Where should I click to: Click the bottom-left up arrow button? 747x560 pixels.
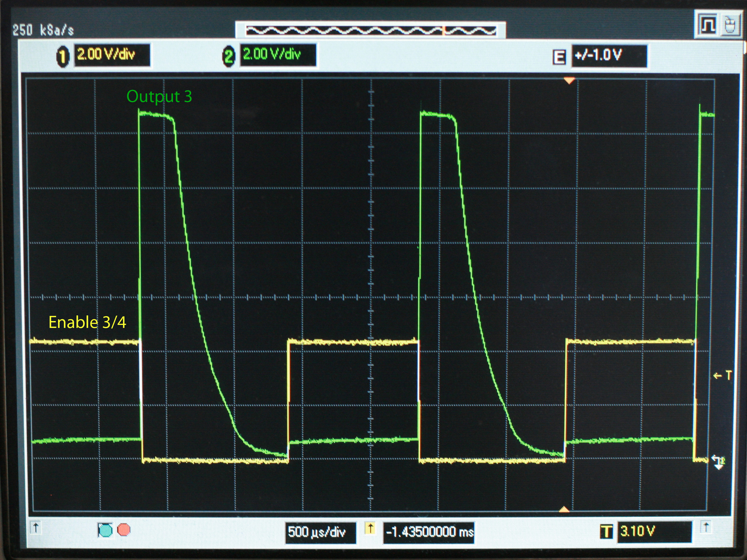pos(36,528)
